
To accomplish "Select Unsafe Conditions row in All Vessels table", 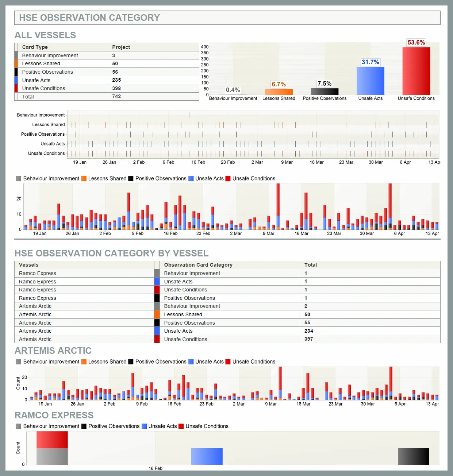I will coord(107,88).
